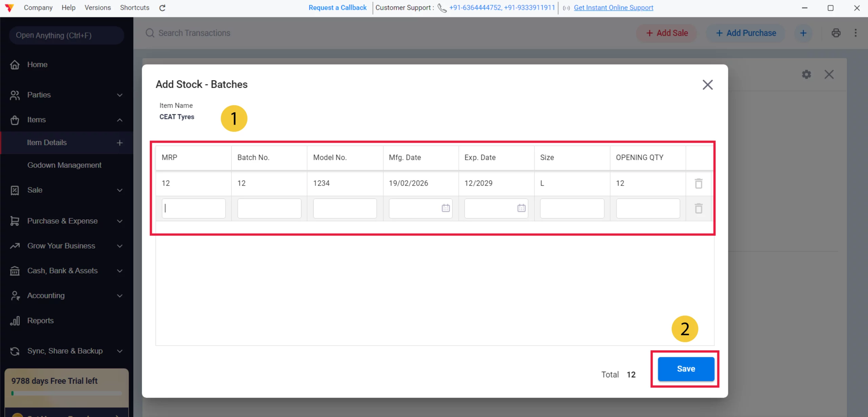
Task: Click the Get Instant Online Support link
Action: point(613,7)
